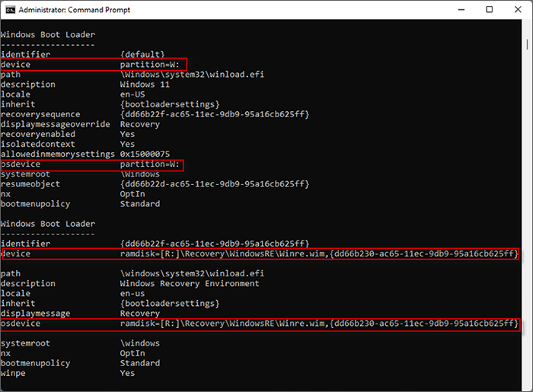Viewport: 533px width, 392px height.
Task: Click the recoverysequence GUID value
Action: click(x=215, y=114)
